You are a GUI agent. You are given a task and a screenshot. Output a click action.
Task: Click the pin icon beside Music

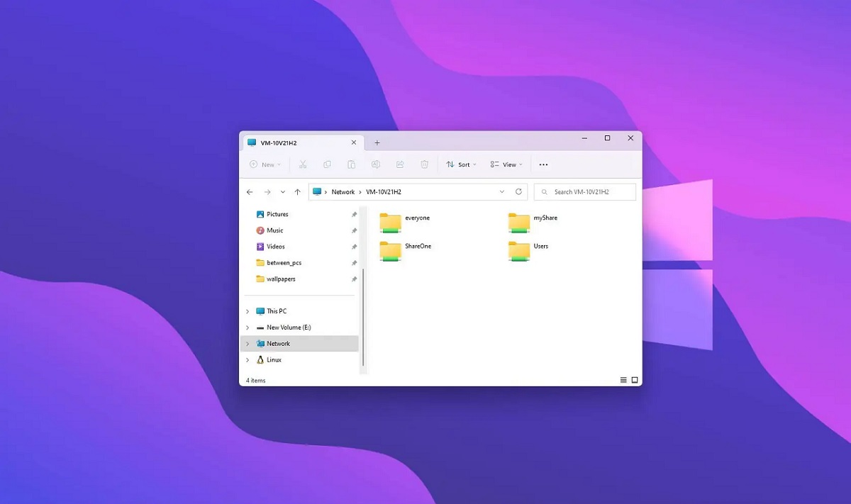[x=354, y=230]
